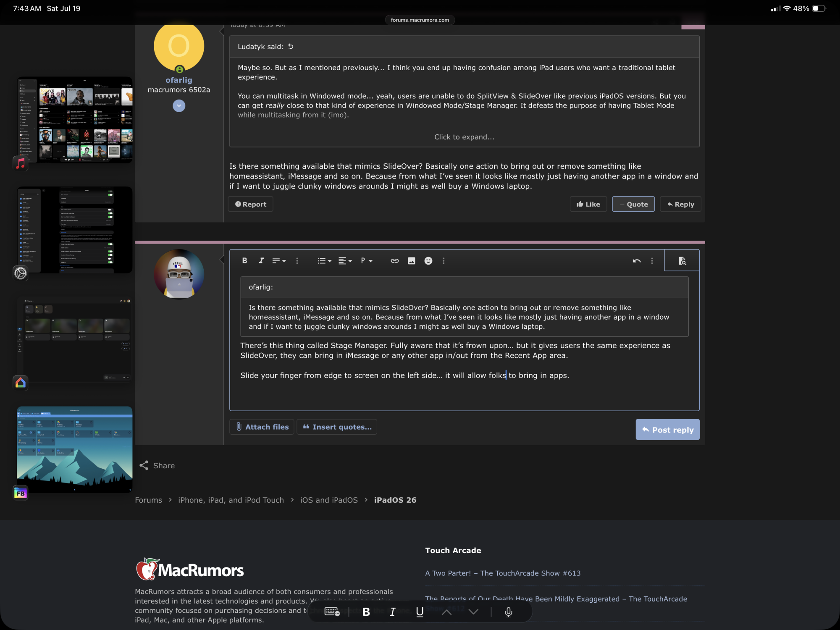This screenshot has height=630, width=840.
Task: Toggle italic in the reply editor toolbar
Action: (261, 260)
